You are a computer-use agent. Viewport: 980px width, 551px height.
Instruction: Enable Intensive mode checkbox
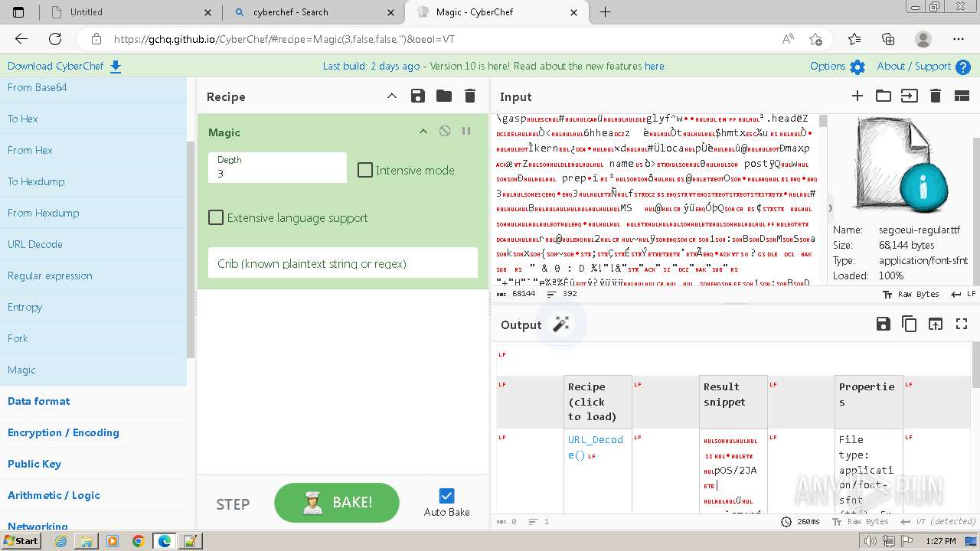click(x=365, y=170)
